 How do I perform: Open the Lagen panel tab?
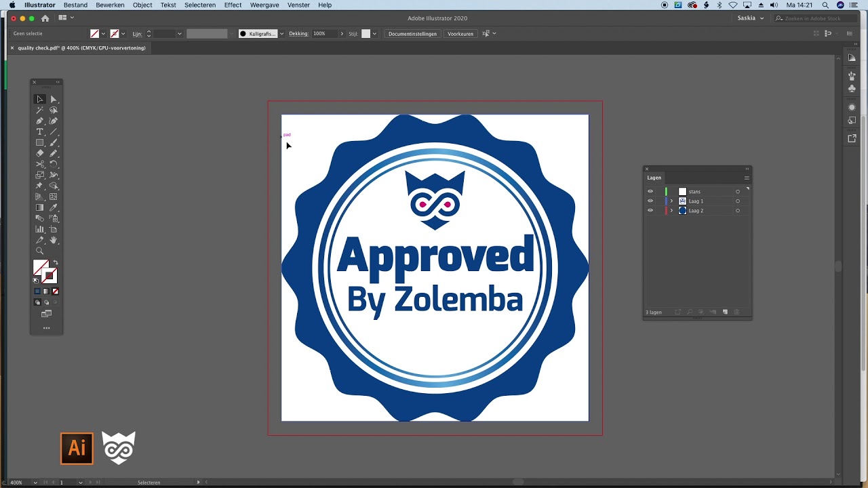click(654, 178)
